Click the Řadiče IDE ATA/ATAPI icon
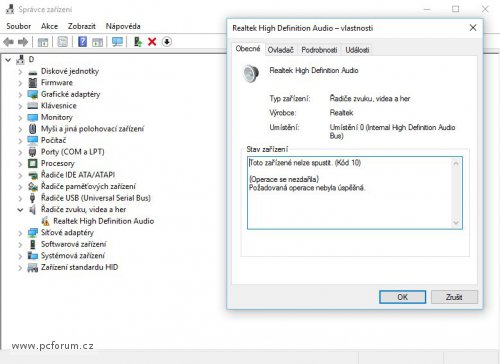Image resolution: width=500 pixels, height=364 pixels. tap(33, 175)
